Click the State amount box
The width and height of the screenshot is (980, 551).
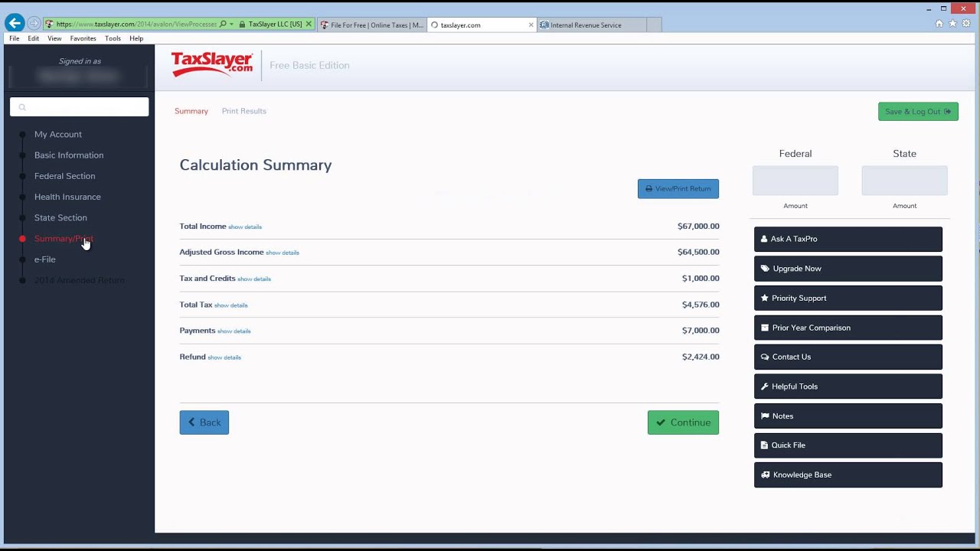click(x=904, y=181)
